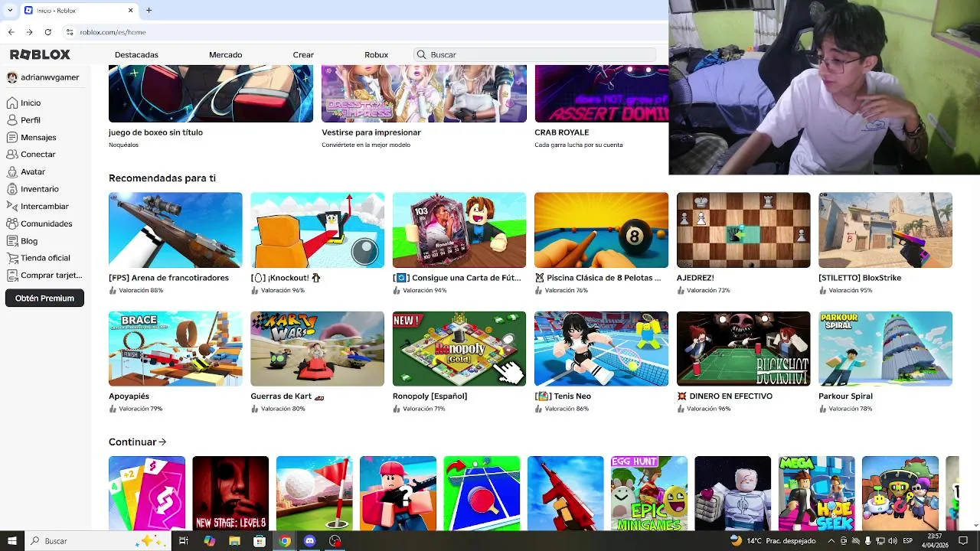The image size is (980, 551).
Task: Open the tab search dropdown arrow
Action: [x=10, y=10]
